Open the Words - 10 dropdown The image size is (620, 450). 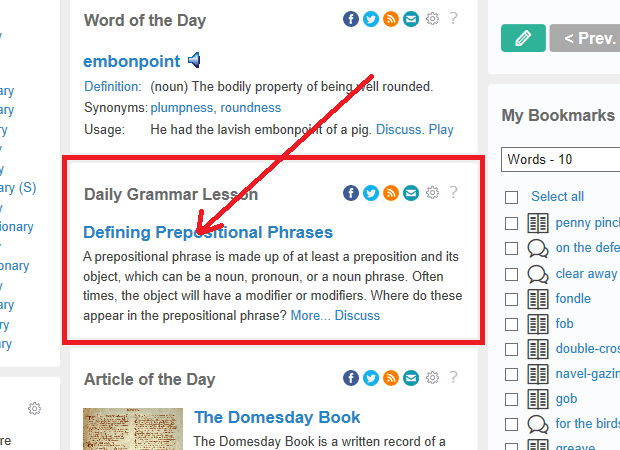coord(560,159)
